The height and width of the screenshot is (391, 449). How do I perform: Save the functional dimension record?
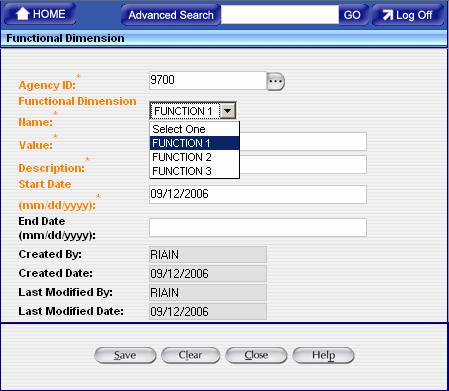[125, 355]
